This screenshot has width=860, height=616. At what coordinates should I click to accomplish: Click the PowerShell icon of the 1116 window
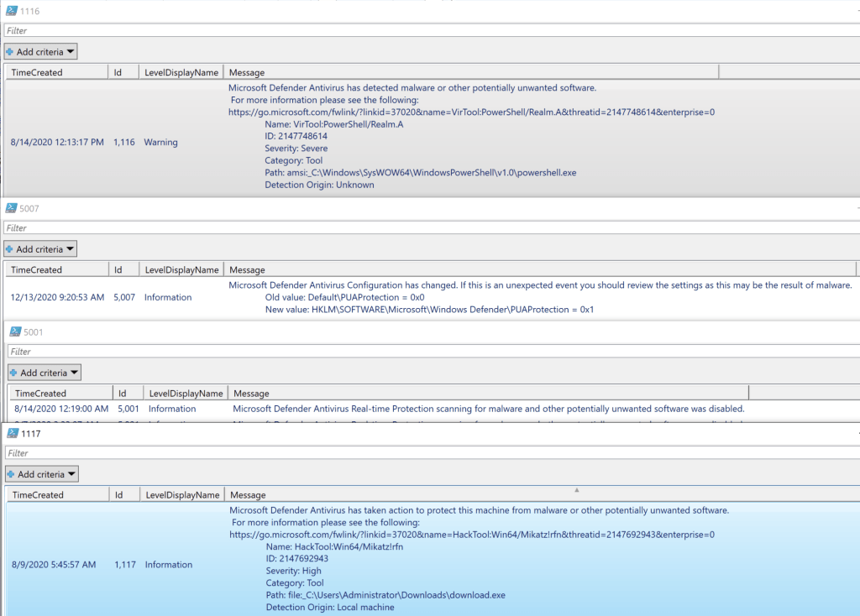(12, 11)
